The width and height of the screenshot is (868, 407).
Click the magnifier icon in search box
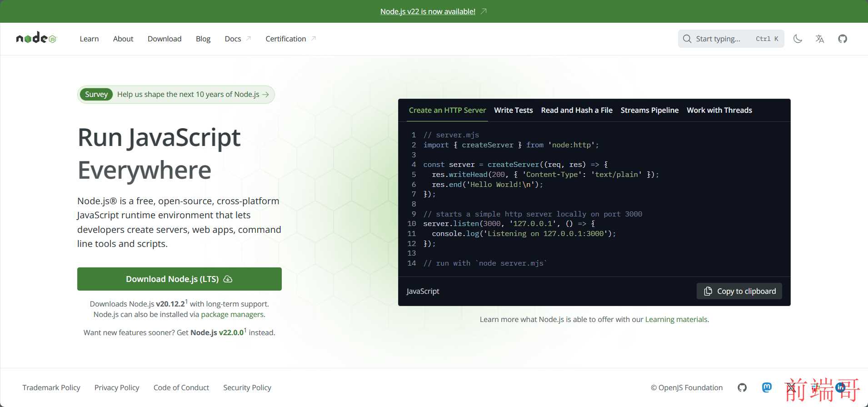pyautogui.click(x=687, y=39)
